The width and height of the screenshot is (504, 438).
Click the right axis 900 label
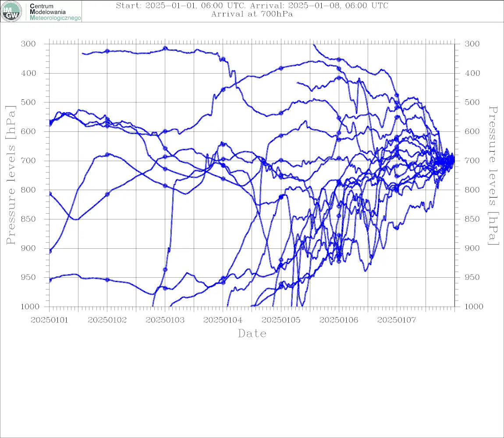pyautogui.click(x=472, y=248)
